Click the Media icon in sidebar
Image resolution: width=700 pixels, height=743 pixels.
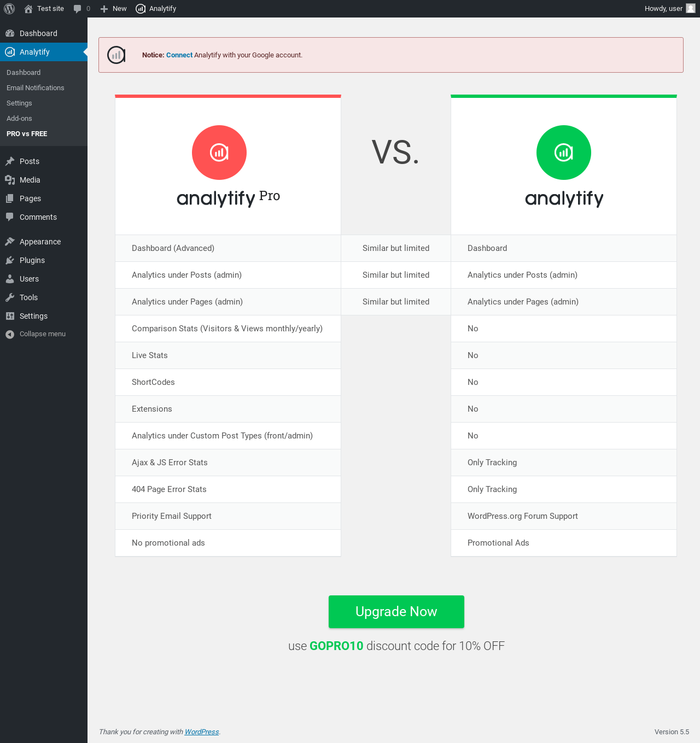tap(10, 180)
